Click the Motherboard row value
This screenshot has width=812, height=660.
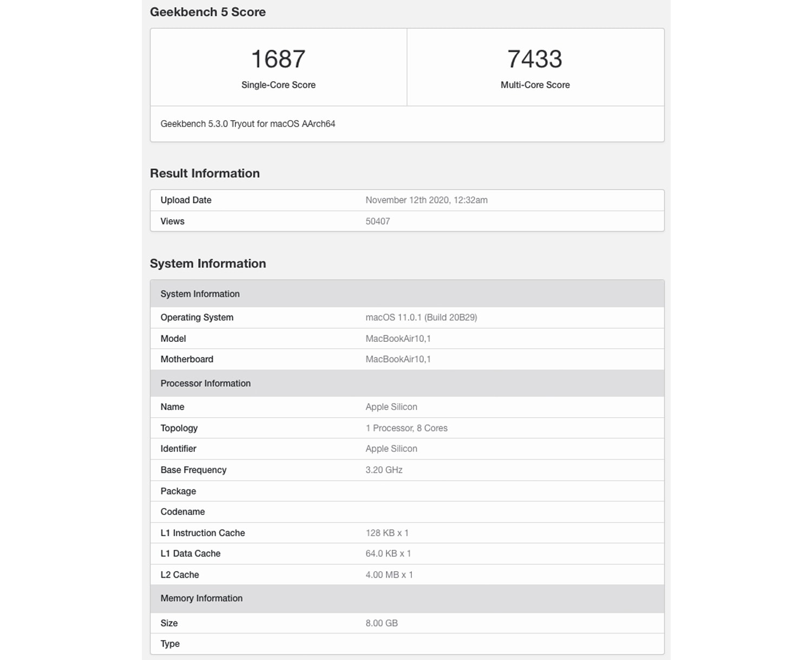pos(398,359)
